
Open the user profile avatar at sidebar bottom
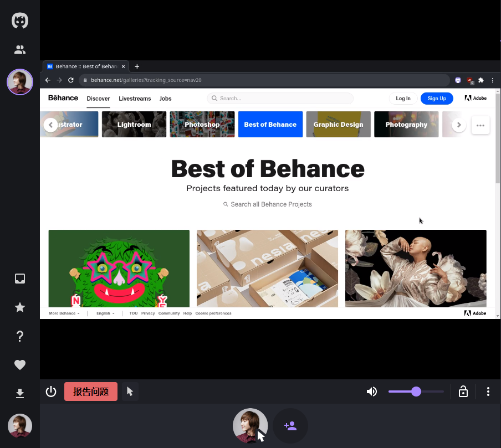click(x=20, y=426)
